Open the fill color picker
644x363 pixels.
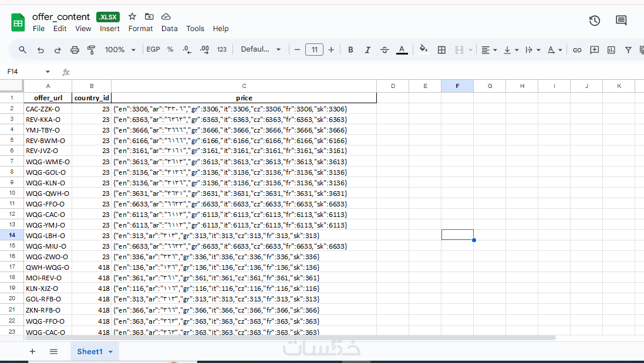click(423, 49)
